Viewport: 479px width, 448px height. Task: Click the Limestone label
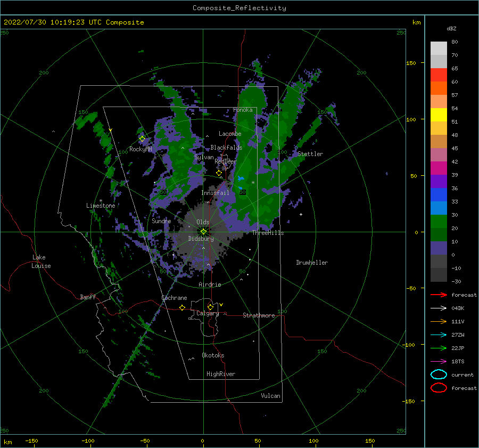point(101,206)
